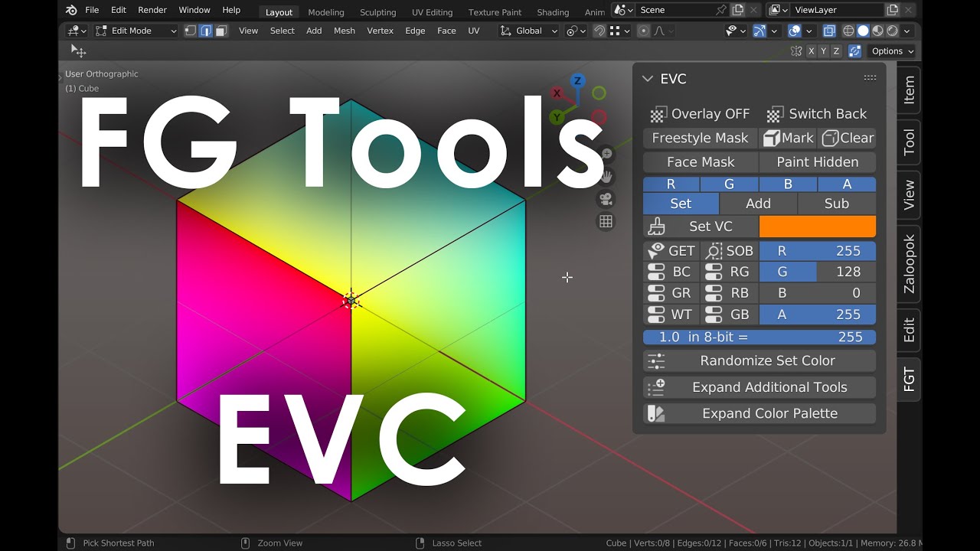
Task: Click the pan hand viewport gizmo
Action: coord(606,177)
